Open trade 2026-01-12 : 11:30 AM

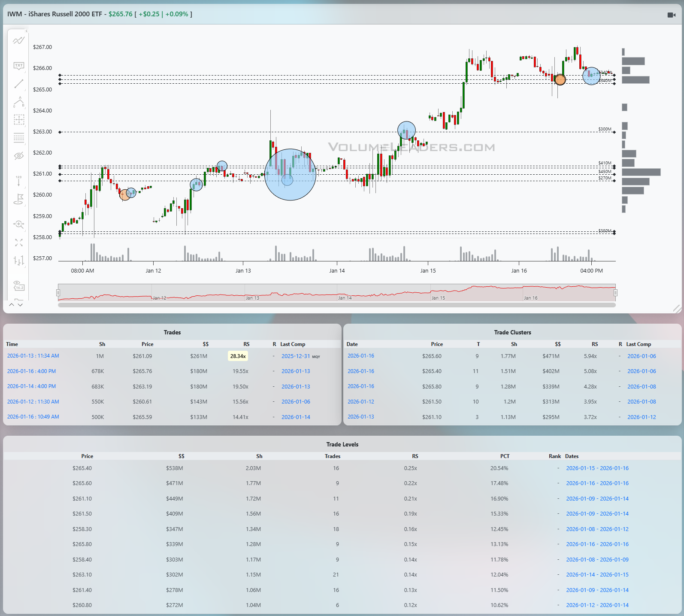[33, 402]
